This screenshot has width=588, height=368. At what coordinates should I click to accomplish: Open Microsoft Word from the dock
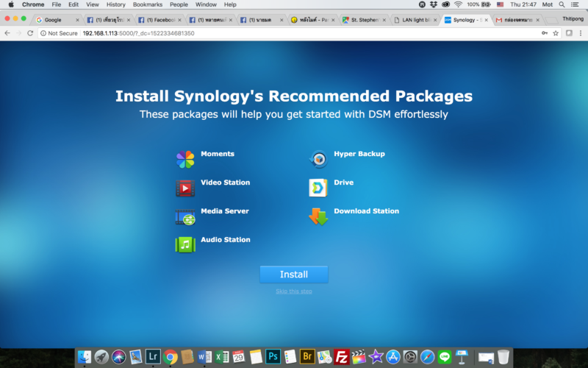click(204, 357)
